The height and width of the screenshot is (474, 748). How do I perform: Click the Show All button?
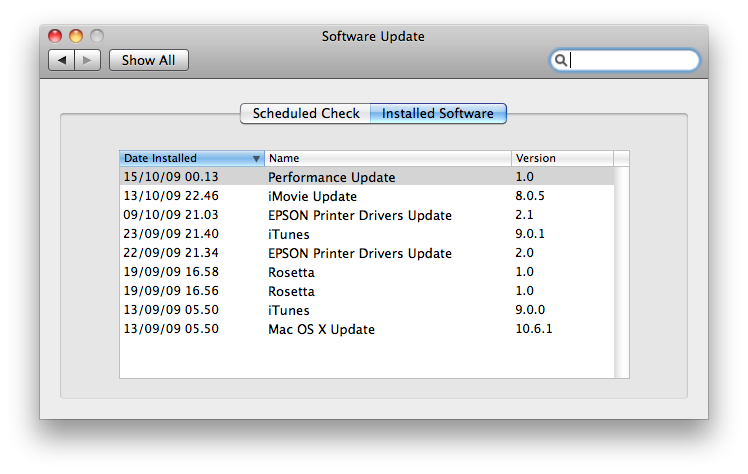(x=148, y=60)
